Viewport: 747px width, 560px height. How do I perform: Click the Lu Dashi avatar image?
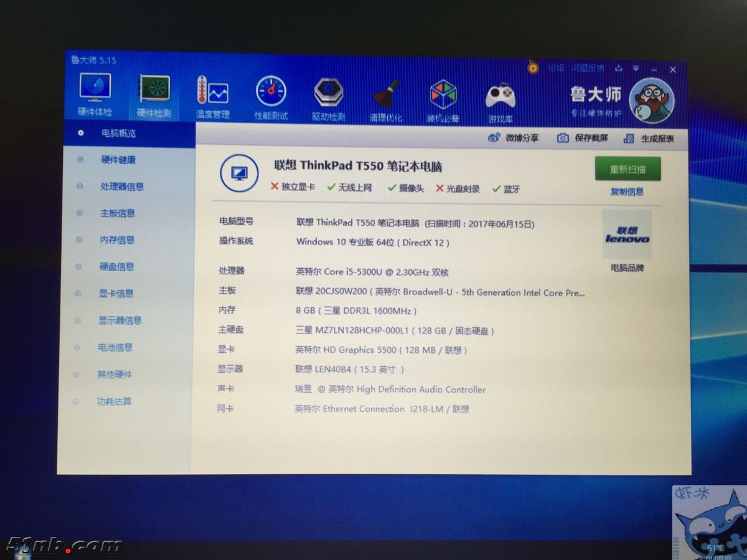tap(652, 100)
